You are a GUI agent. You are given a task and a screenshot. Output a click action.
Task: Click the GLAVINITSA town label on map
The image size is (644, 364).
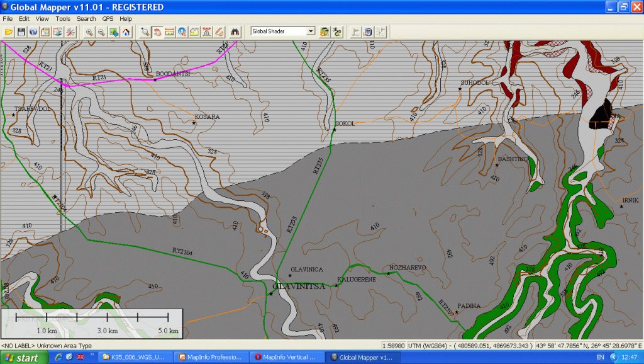click(x=298, y=287)
